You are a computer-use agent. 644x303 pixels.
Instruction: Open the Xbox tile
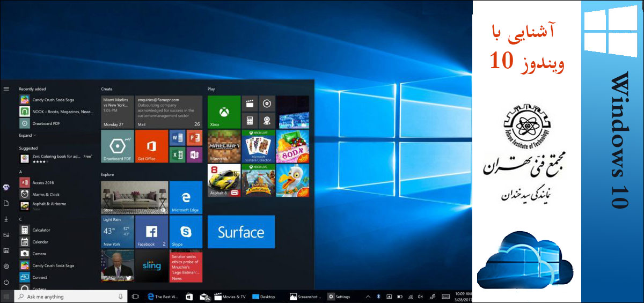click(224, 112)
